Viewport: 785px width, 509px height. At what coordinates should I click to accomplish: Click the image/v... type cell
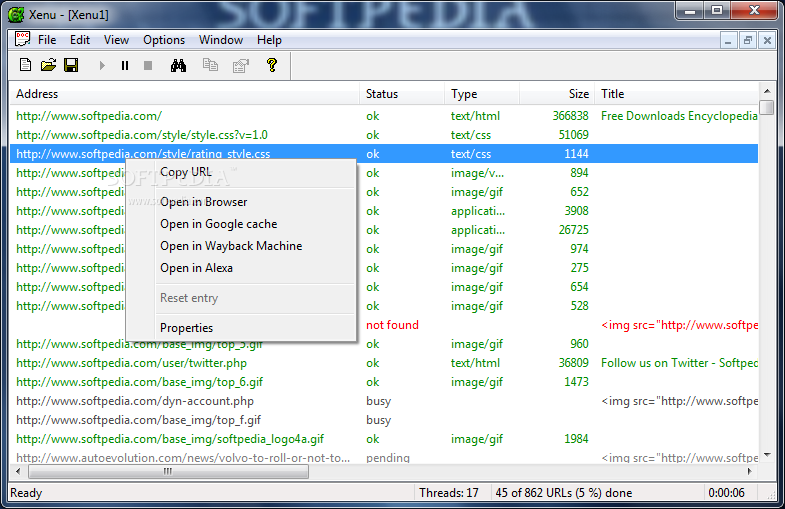click(x=477, y=173)
